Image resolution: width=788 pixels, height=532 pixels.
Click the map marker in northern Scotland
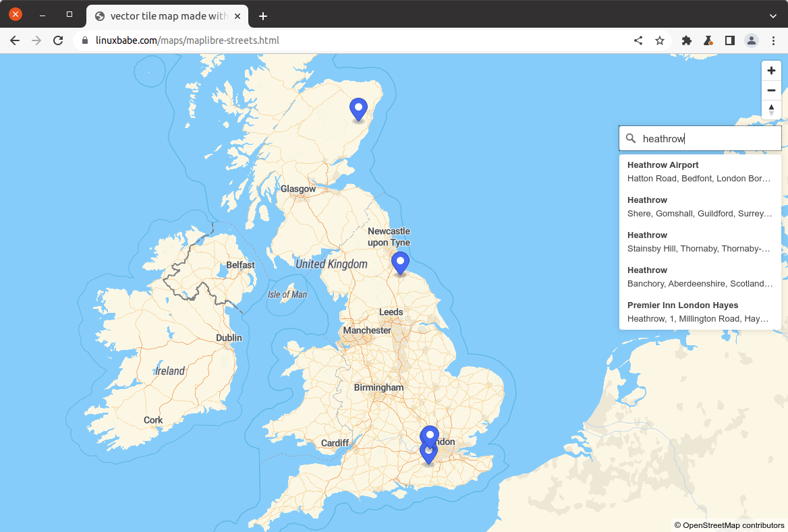pos(358,109)
